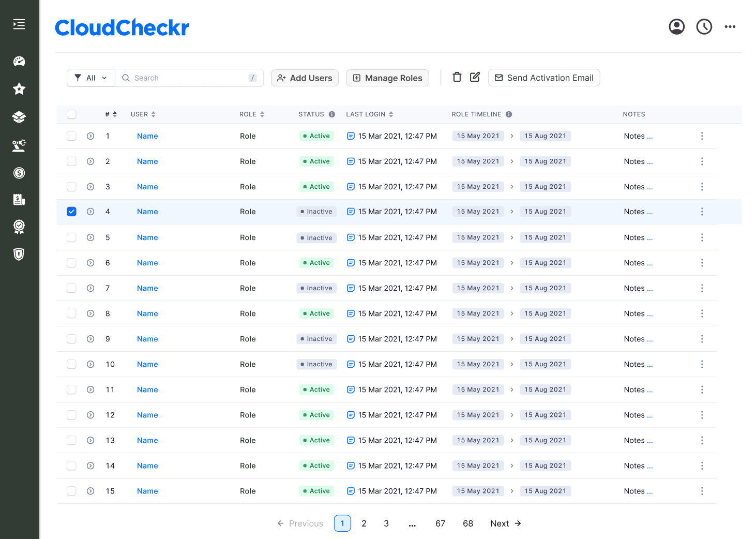
Task: Check the checkbox for row 1
Action: (x=71, y=136)
